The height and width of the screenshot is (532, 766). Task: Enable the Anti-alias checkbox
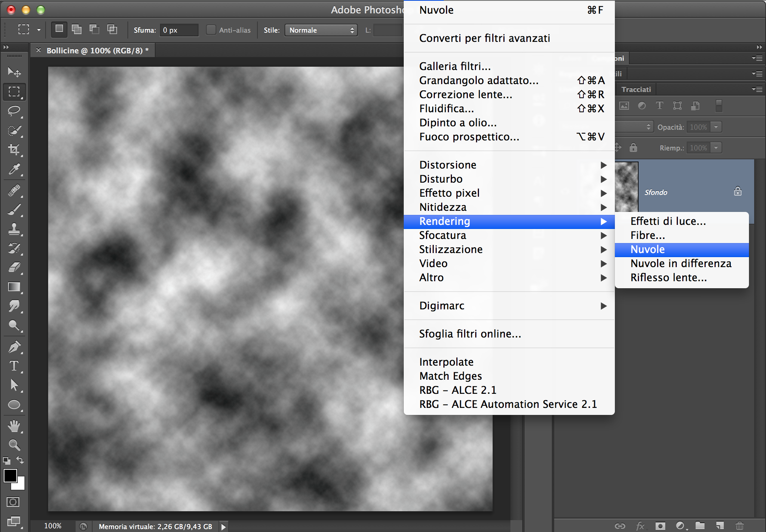(x=211, y=30)
